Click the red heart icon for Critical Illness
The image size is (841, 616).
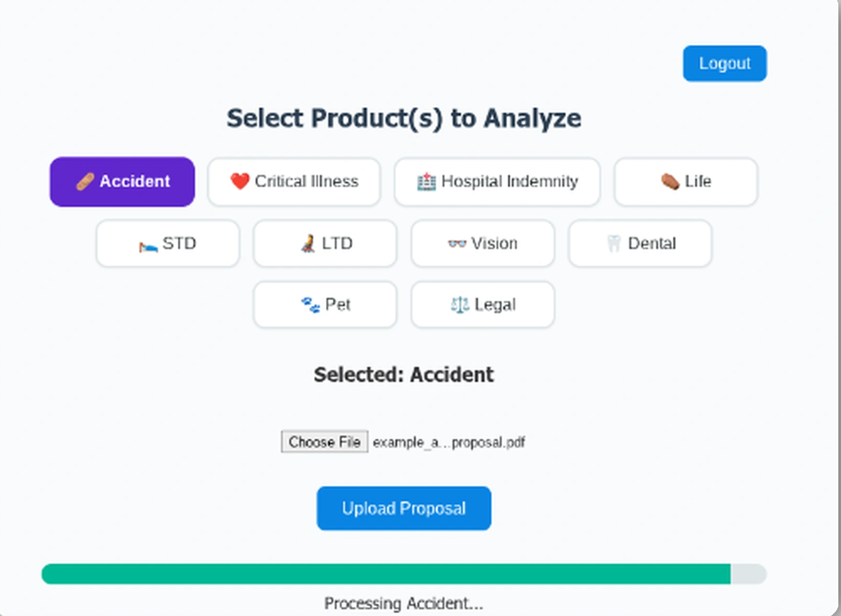pyautogui.click(x=239, y=181)
